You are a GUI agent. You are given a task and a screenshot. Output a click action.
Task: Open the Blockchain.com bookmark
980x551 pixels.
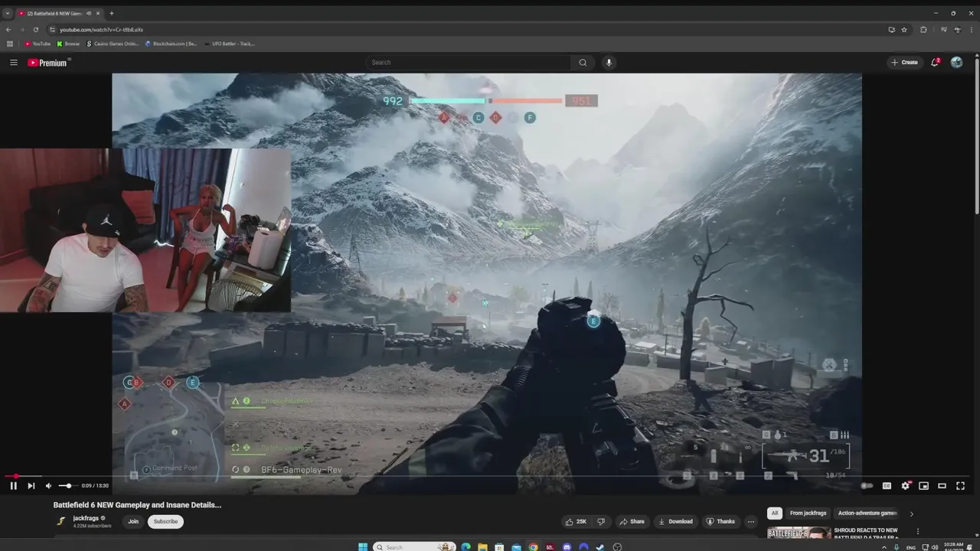pyautogui.click(x=171, y=44)
